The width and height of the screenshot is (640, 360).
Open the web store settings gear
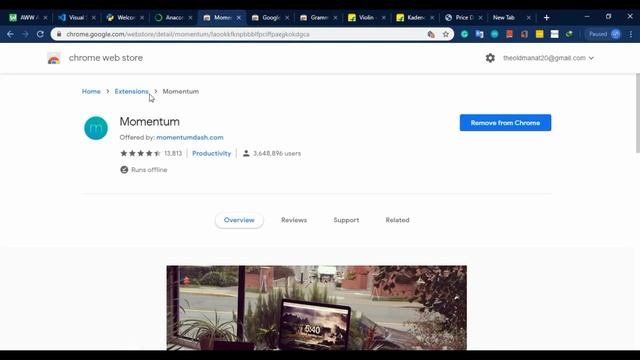[x=490, y=58]
